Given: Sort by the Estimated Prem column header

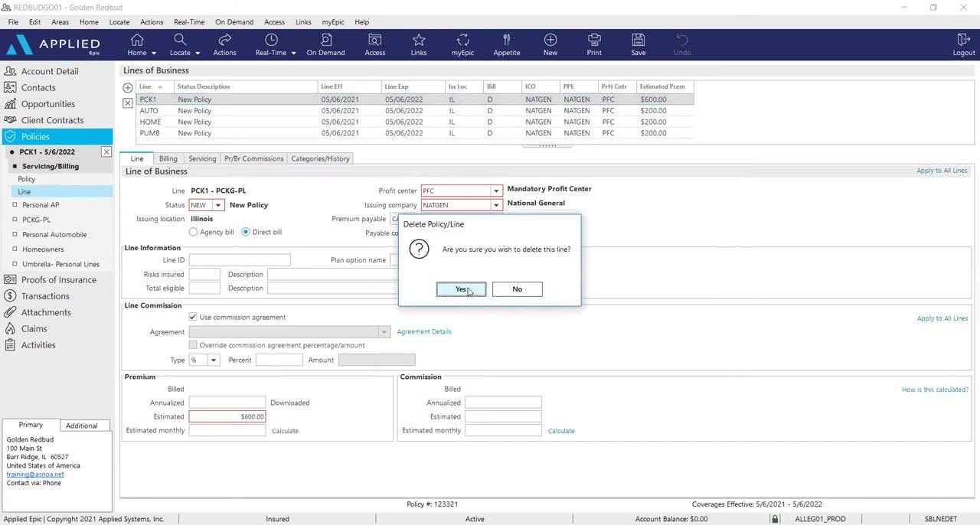Looking at the screenshot, I should pyautogui.click(x=665, y=86).
